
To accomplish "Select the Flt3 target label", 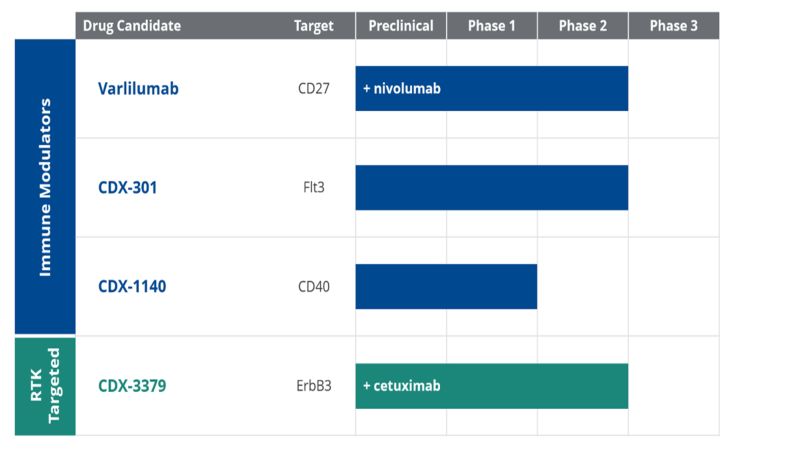I will pos(312,187).
